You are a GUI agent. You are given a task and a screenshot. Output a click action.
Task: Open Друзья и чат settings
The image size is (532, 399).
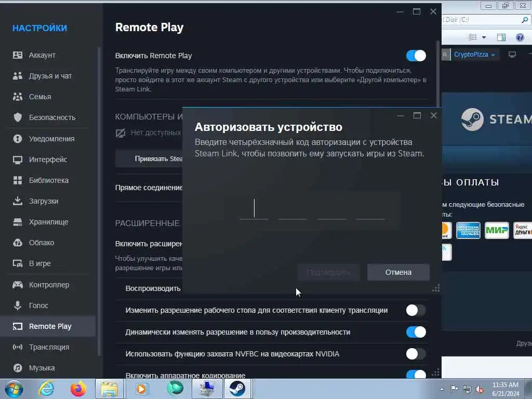coord(50,76)
